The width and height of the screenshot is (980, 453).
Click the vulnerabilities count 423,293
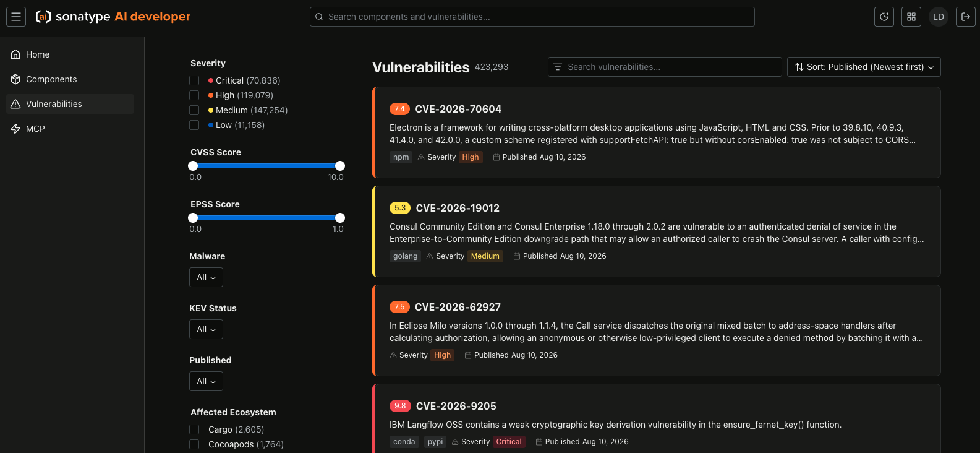492,67
